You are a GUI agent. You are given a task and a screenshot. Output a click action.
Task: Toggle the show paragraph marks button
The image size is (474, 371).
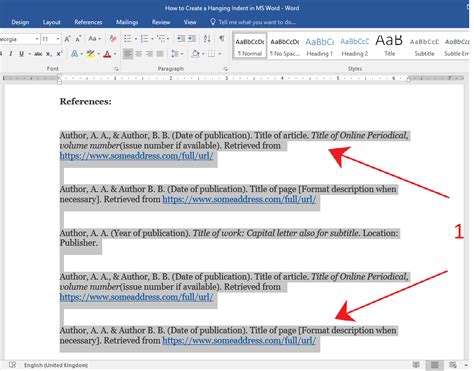(x=222, y=39)
